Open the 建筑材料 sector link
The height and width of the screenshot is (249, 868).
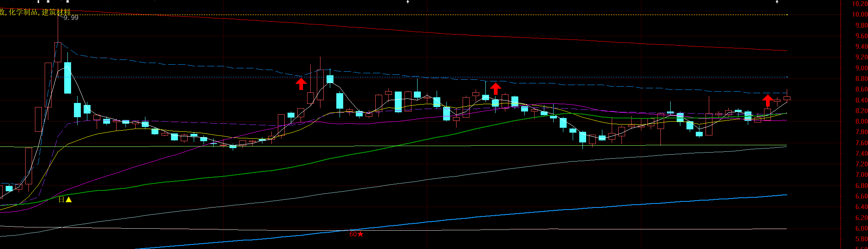(56, 12)
